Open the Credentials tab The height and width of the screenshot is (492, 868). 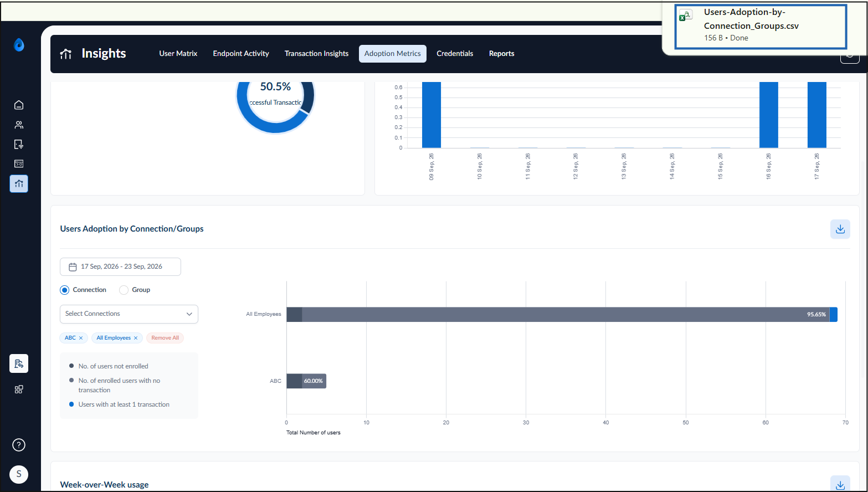[455, 54]
